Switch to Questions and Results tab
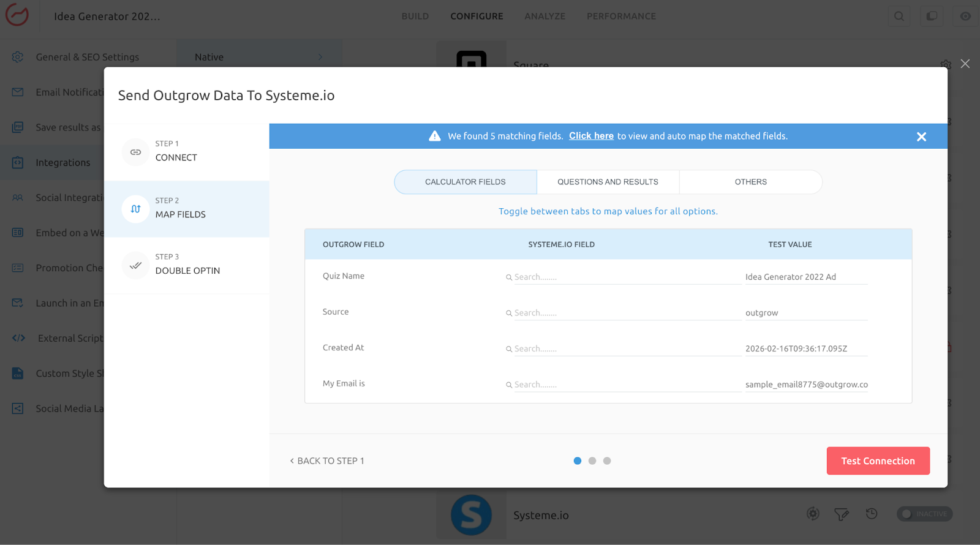This screenshot has height=545, width=980. [x=608, y=182]
